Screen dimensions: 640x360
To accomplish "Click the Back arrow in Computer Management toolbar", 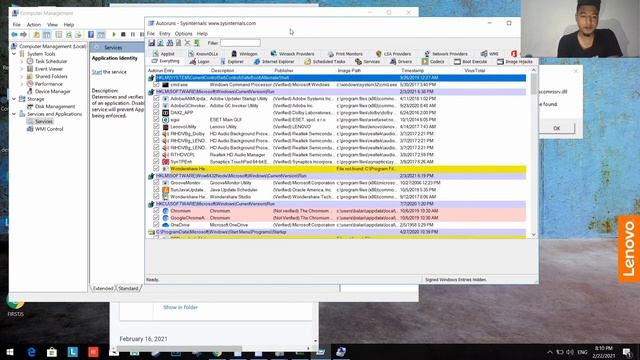I will 14,35.
